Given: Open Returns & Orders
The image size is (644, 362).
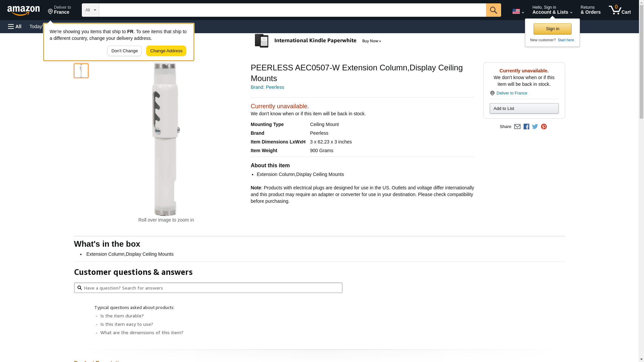Looking at the screenshot, I should point(590,10).
